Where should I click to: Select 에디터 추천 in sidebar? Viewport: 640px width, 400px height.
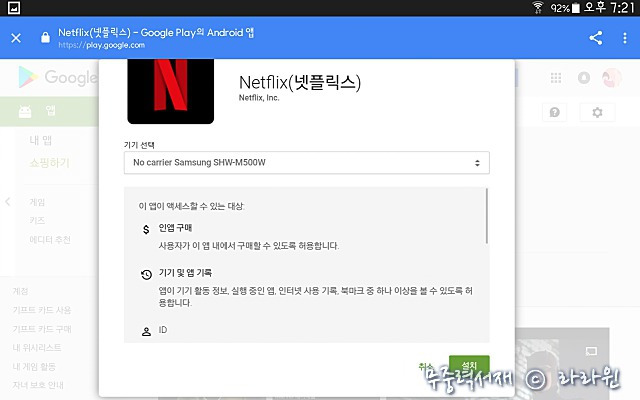pyautogui.click(x=50, y=240)
